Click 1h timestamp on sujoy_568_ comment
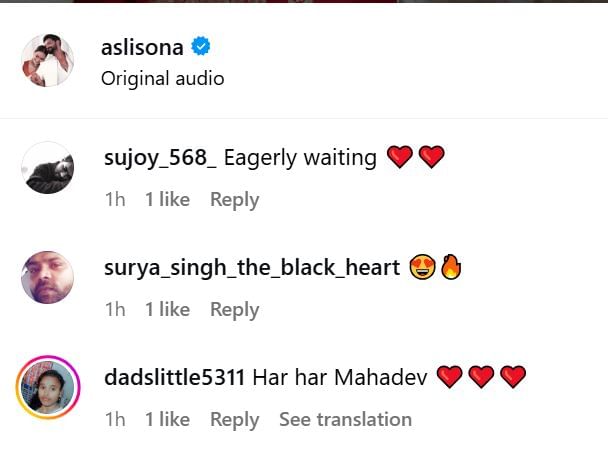 [115, 199]
